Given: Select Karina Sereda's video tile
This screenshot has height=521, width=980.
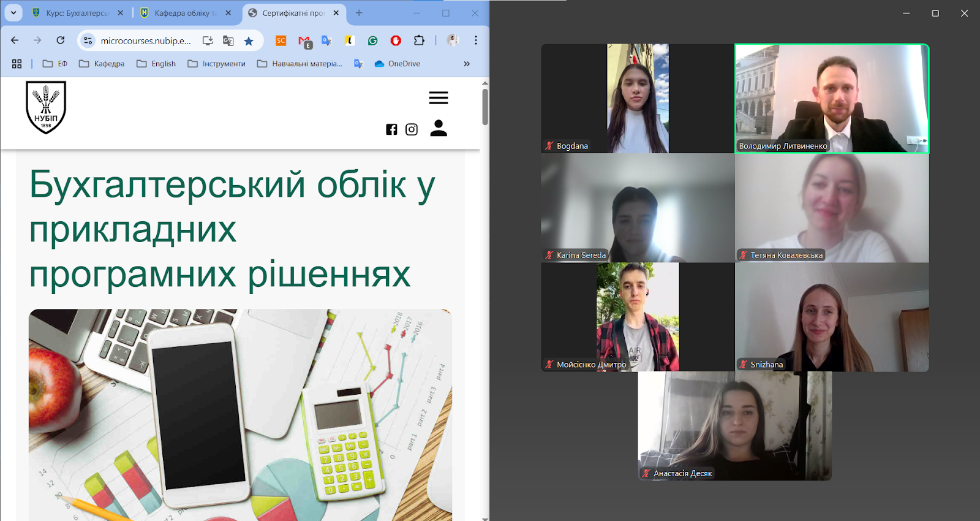Looking at the screenshot, I should (x=638, y=208).
